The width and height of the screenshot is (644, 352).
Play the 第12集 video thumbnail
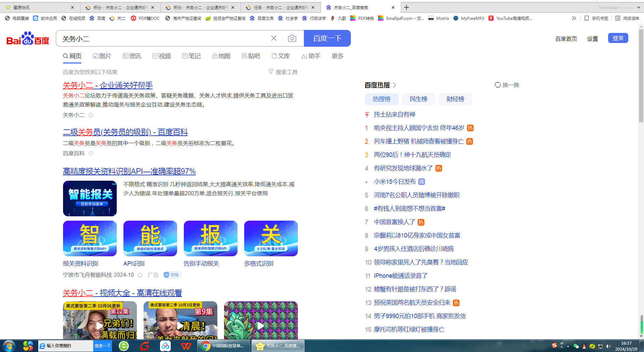click(x=100, y=320)
